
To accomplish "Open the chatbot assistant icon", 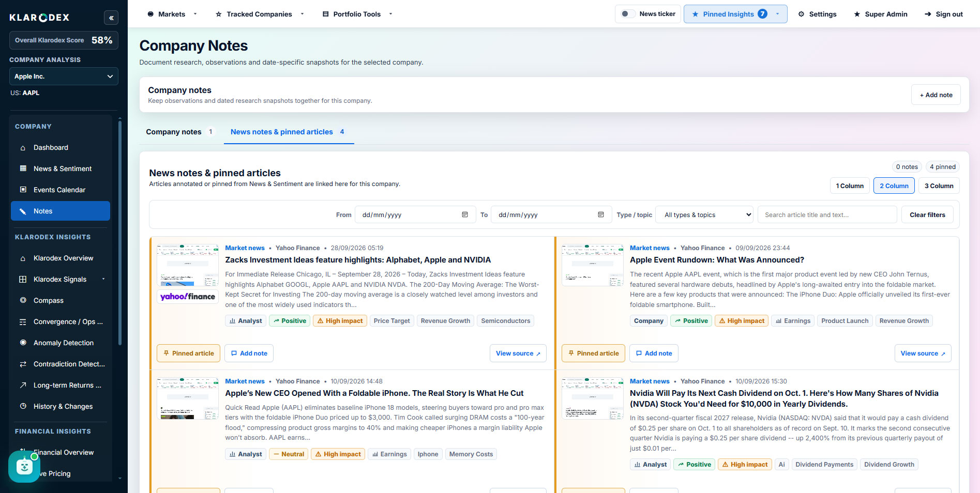I will (x=24, y=467).
